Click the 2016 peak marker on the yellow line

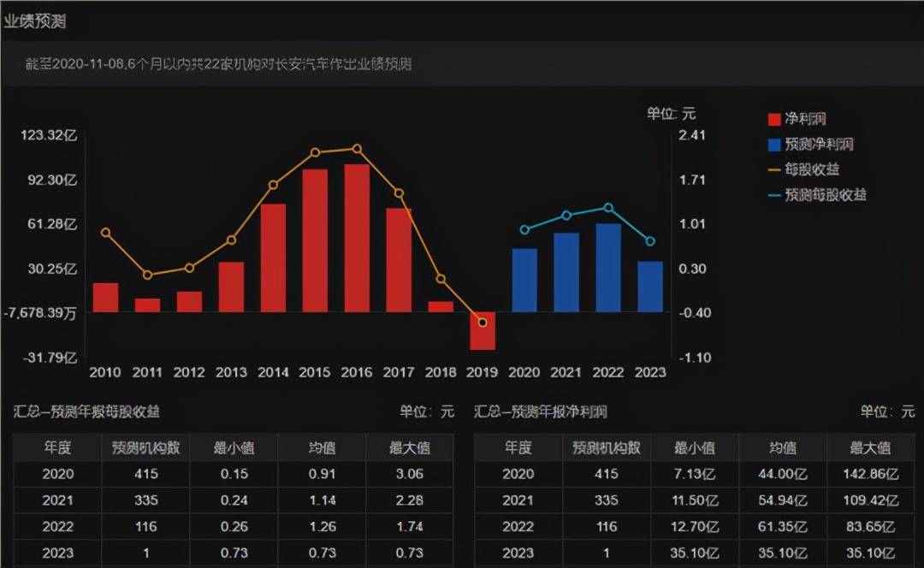356,147
